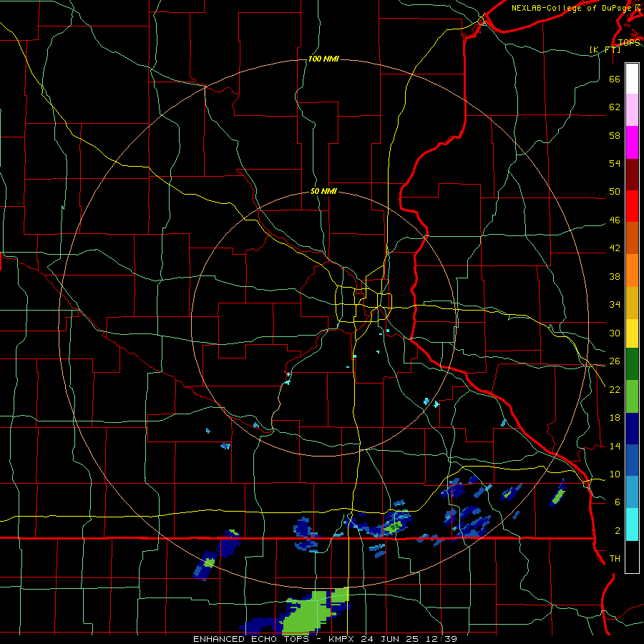Click the legend value 38
The image size is (644, 644).
coord(615,276)
